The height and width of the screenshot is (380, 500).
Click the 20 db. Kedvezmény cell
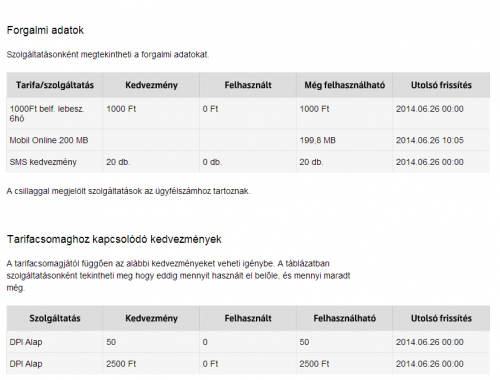pyautogui.click(x=118, y=162)
